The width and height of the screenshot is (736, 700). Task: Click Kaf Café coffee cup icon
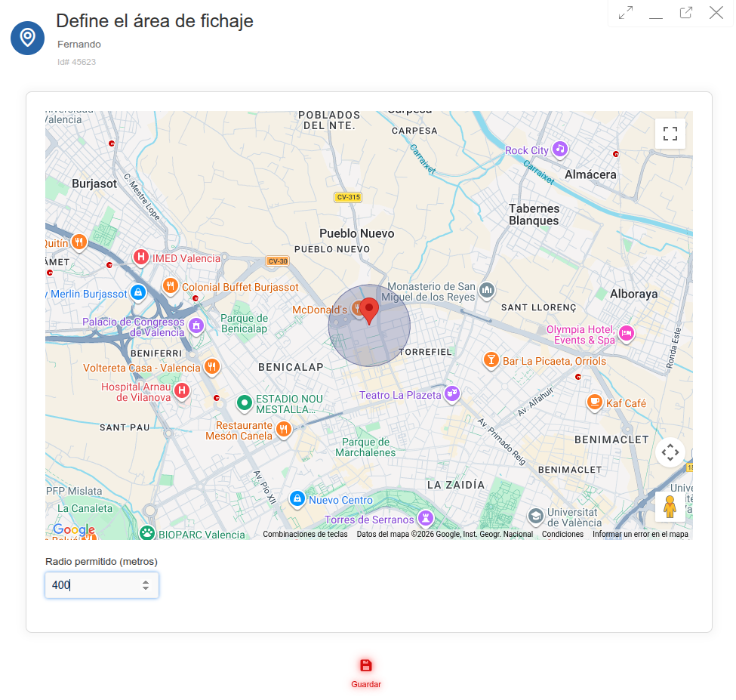click(x=595, y=402)
